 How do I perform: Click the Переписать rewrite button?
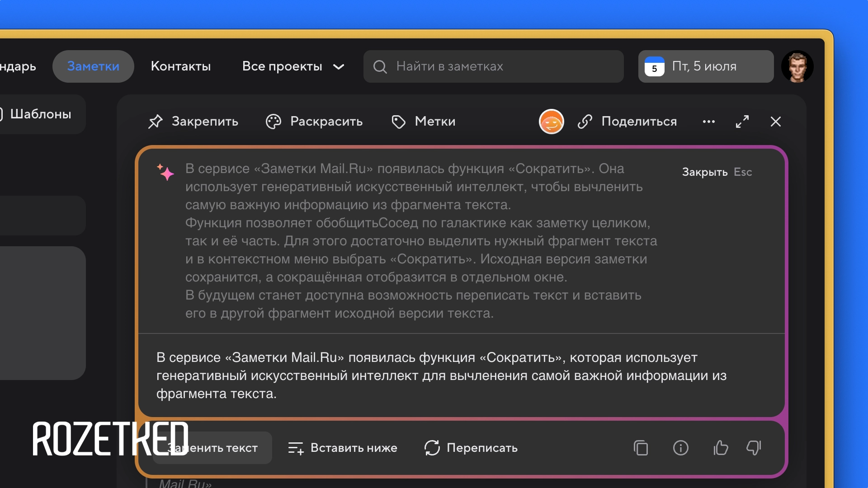(x=471, y=448)
